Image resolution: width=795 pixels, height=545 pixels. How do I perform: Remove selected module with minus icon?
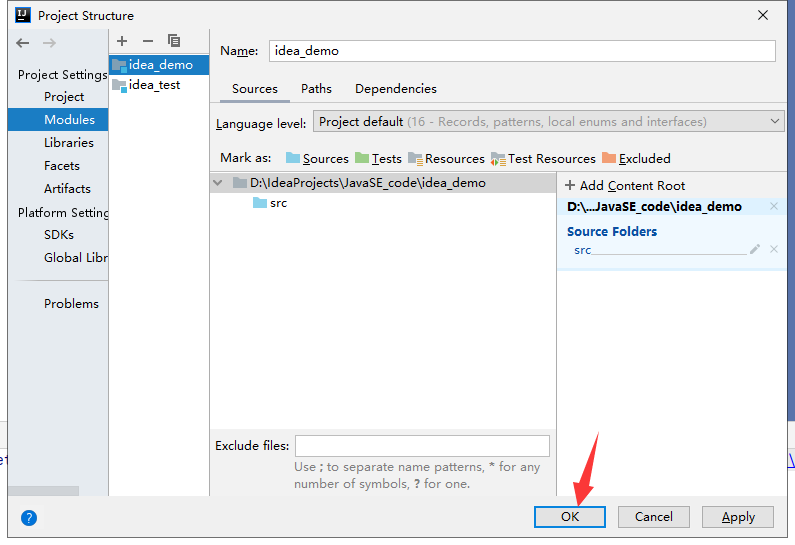tap(148, 41)
